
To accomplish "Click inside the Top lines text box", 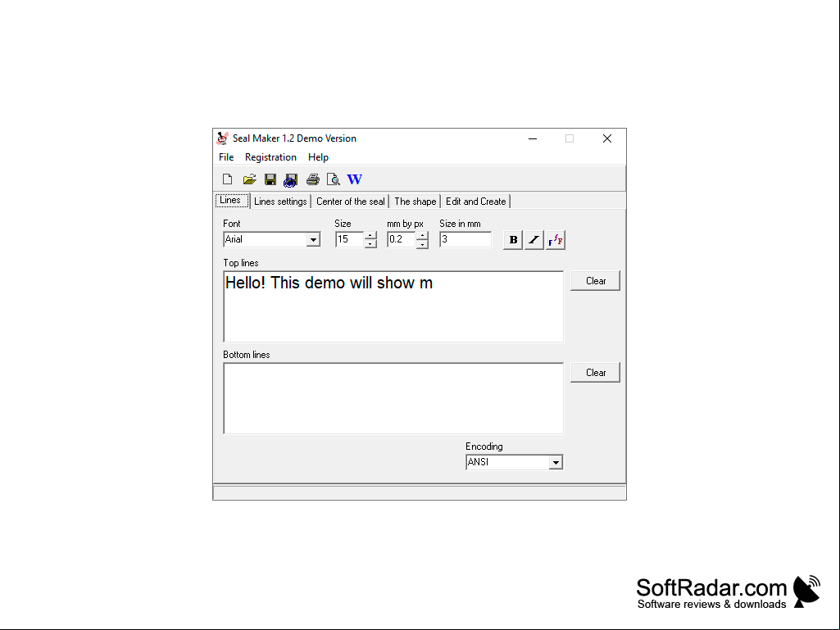I will click(x=393, y=306).
